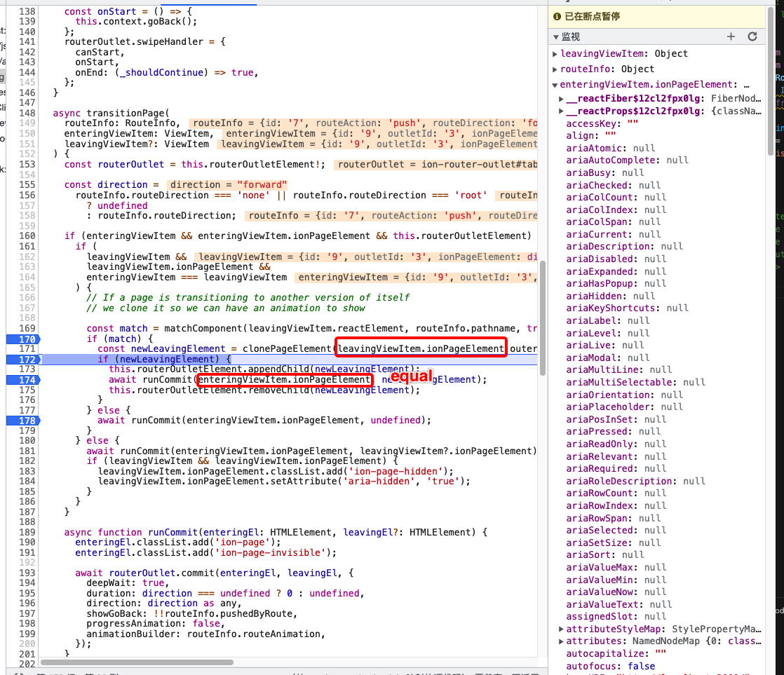The width and height of the screenshot is (784, 675).
Task: Click the ariaMultiSelectable: null property
Action: (x=635, y=382)
